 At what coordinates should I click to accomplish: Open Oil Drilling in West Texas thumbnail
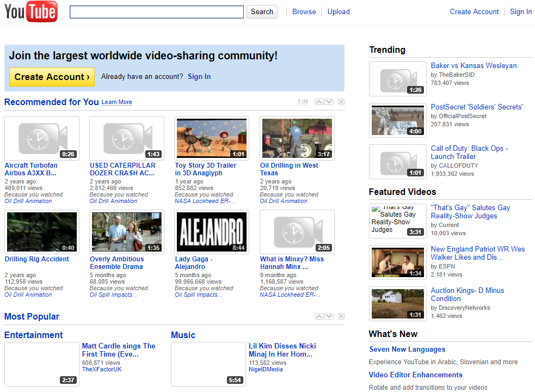pos(297,138)
